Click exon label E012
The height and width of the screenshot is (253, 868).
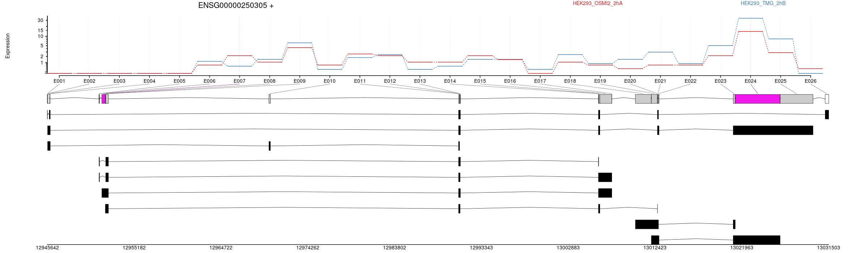390,81
